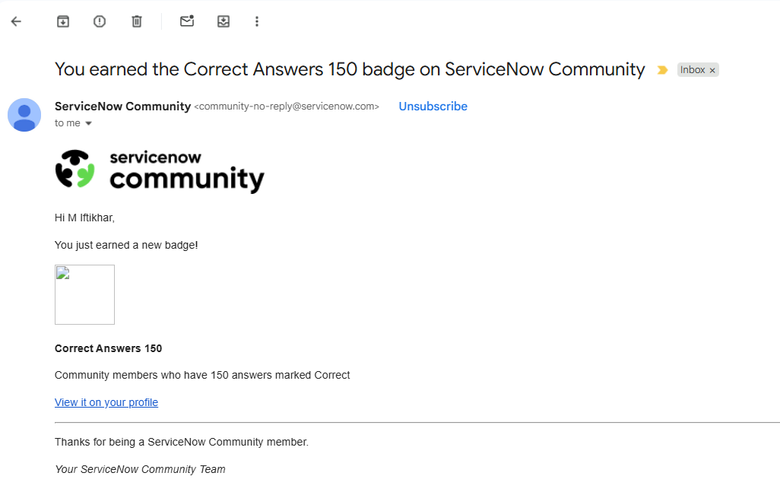Click the "Correct Answers 150" badge title
This screenshot has height=486, width=780.
[x=108, y=349]
